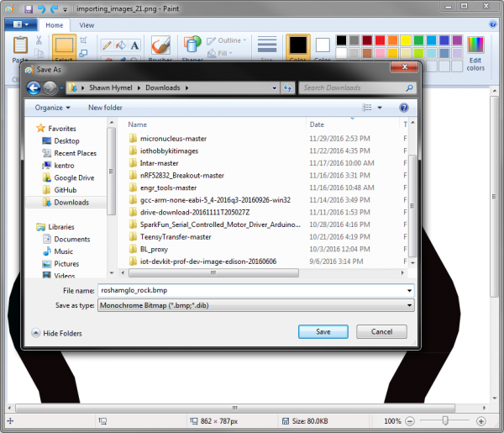504x433 pixels.
Task: Open the Shapes gallery in Paint
Action: click(192, 45)
